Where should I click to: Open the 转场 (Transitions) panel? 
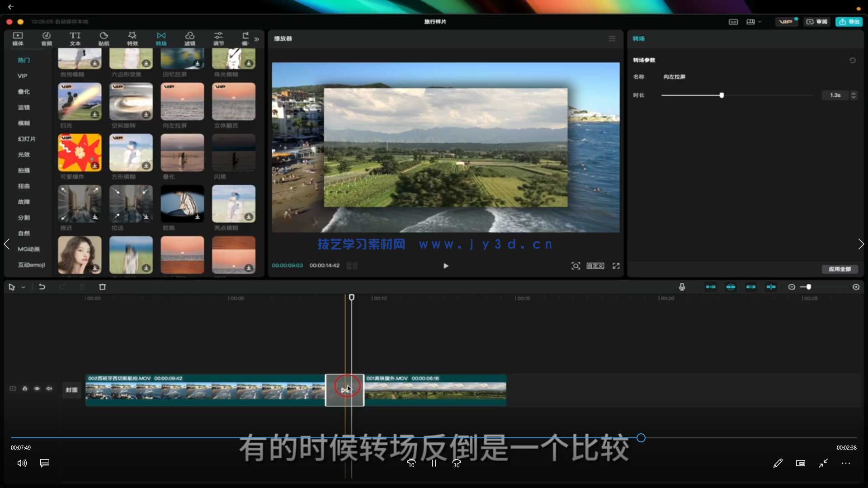(x=161, y=38)
